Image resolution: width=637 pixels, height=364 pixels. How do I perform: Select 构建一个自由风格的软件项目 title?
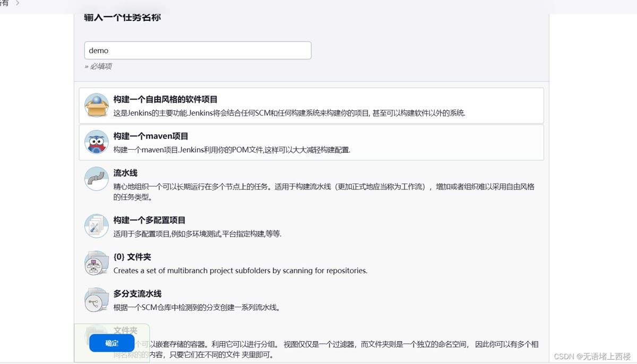click(x=166, y=99)
